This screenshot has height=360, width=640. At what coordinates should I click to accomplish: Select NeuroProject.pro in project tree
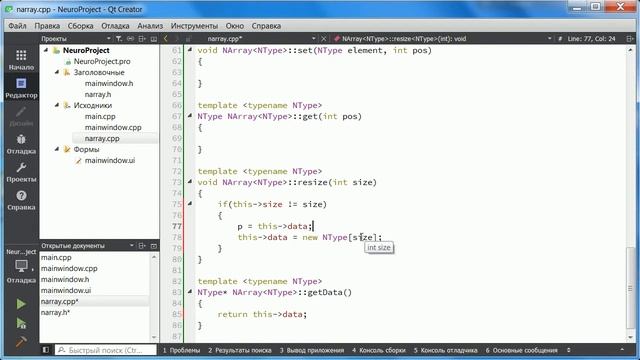102,61
